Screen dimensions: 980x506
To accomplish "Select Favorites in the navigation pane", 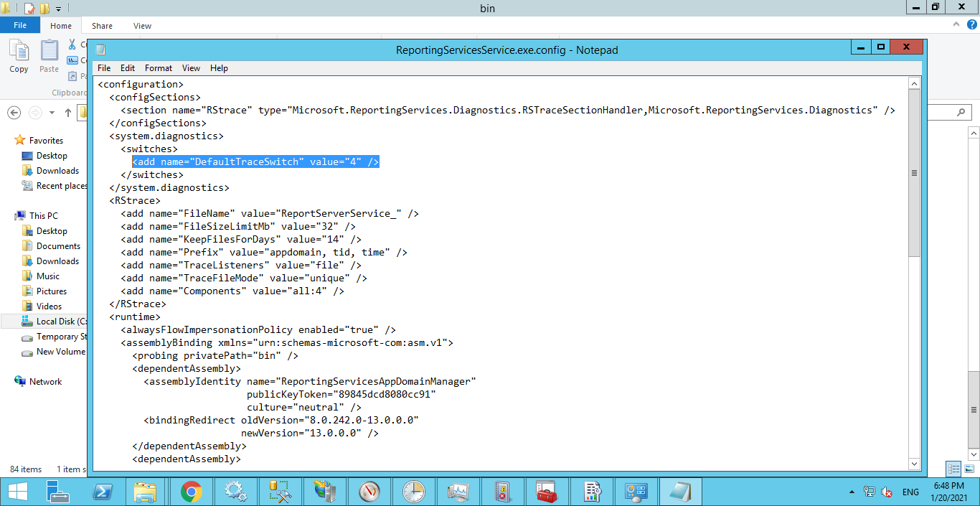I will click(x=46, y=141).
